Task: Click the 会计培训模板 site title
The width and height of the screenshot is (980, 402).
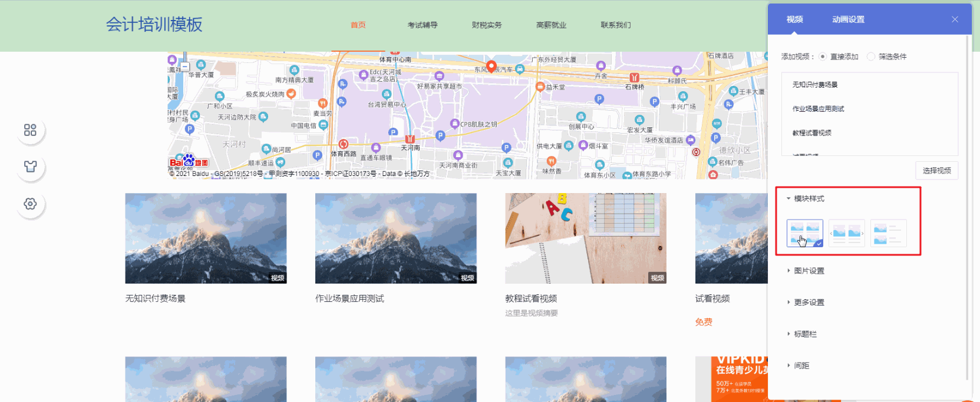Action: [154, 24]
